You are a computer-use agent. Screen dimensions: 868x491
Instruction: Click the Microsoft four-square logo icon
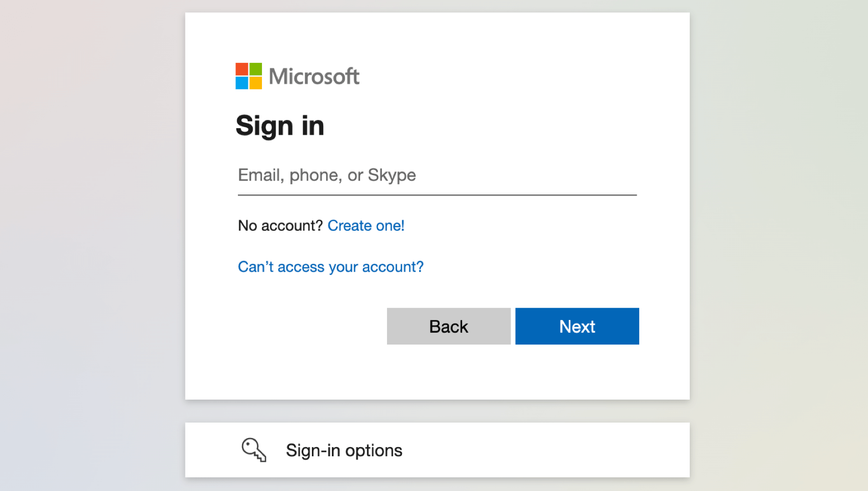(248, 76)
